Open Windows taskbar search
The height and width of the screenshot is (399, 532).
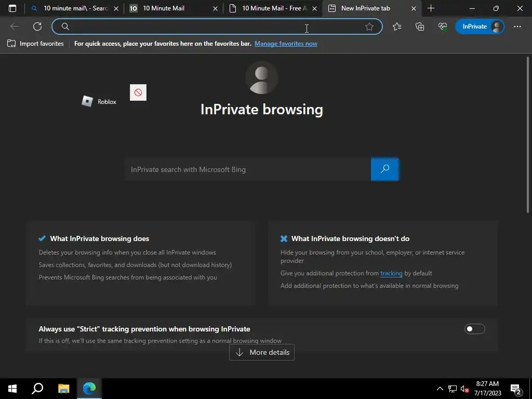pos(37,389)
